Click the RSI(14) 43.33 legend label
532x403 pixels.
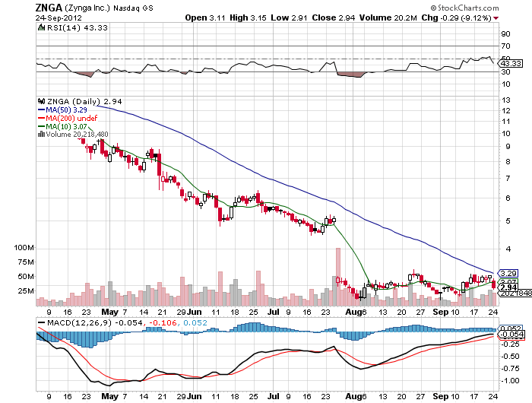pos(77,28)
